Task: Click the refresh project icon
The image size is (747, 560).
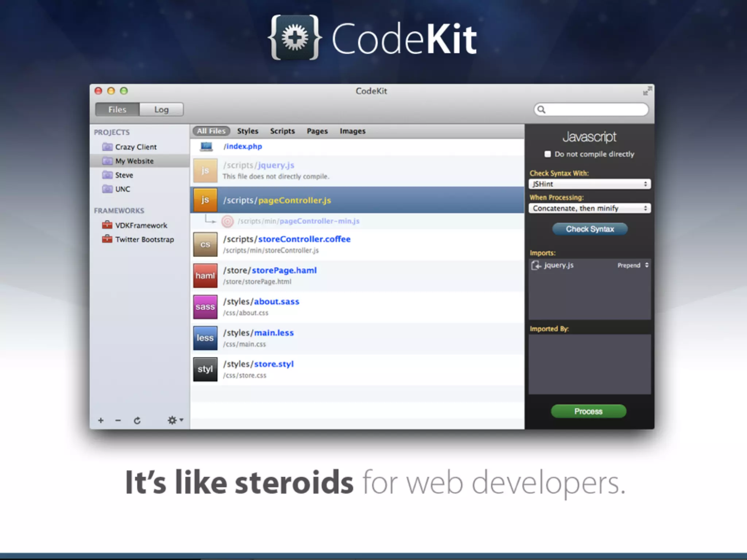Action: 137,421
